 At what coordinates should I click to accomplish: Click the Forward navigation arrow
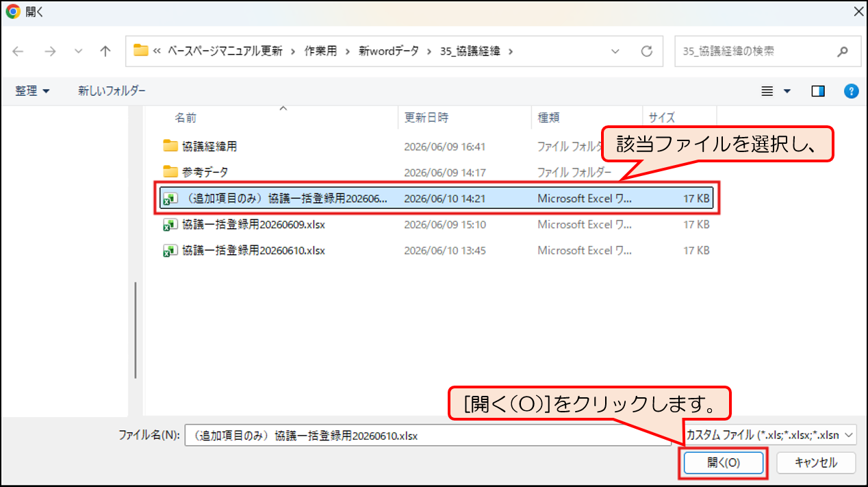pyautogui.click(x=50, y=51)
